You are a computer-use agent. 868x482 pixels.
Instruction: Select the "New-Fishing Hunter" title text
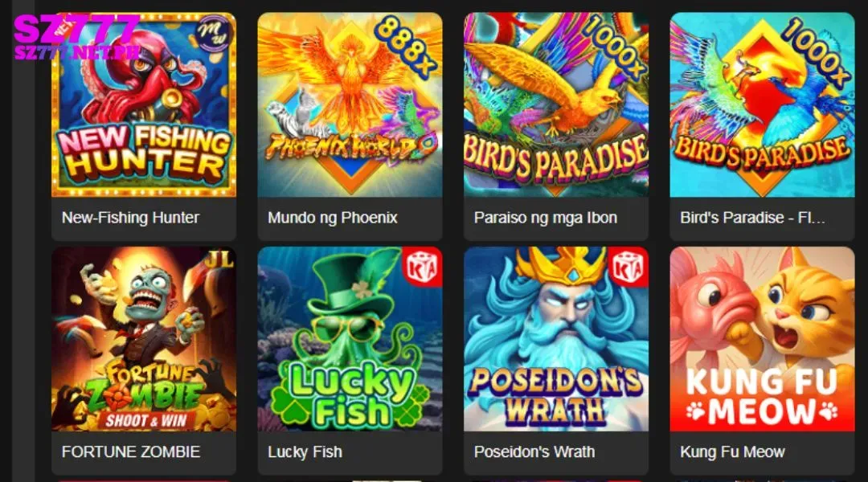tap(130, 218)
